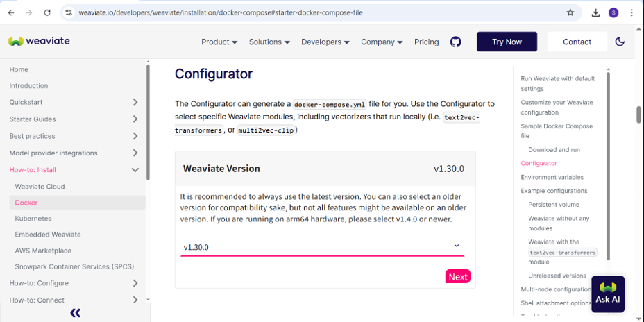Expand Model provider integrations section

[x=135, y=153]
